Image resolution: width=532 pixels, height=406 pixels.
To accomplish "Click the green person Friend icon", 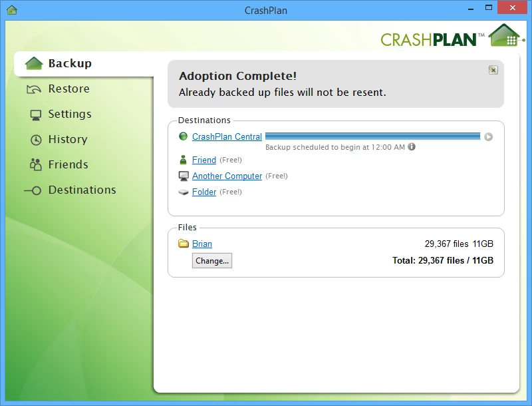I will [184, 160].
